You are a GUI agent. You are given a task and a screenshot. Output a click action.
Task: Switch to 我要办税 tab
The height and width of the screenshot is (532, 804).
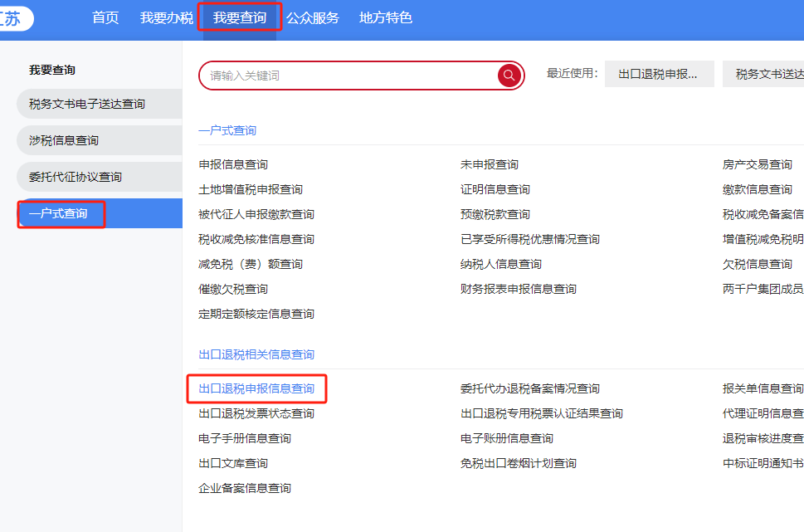coord(166,17)
